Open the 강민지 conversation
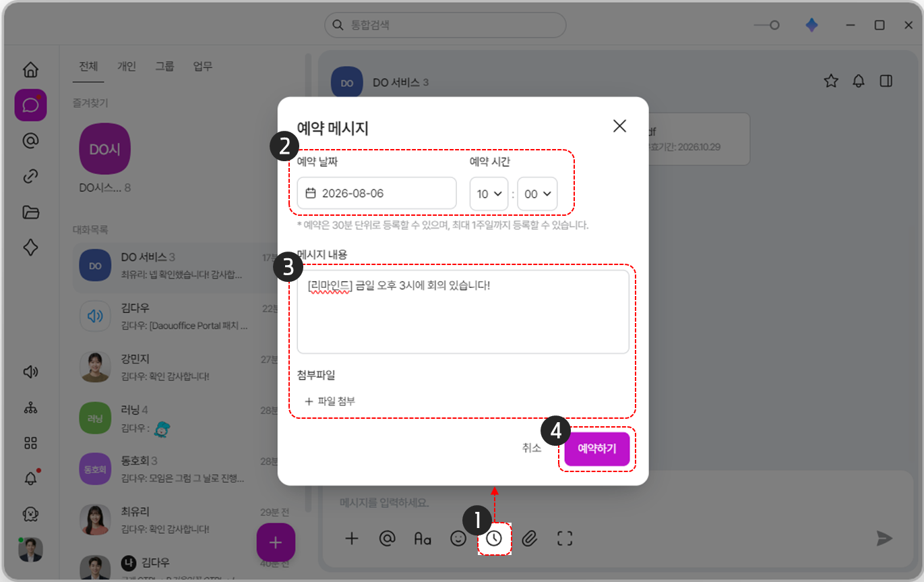924x582 pixels. pyautogui.click(x=175, y=368)
